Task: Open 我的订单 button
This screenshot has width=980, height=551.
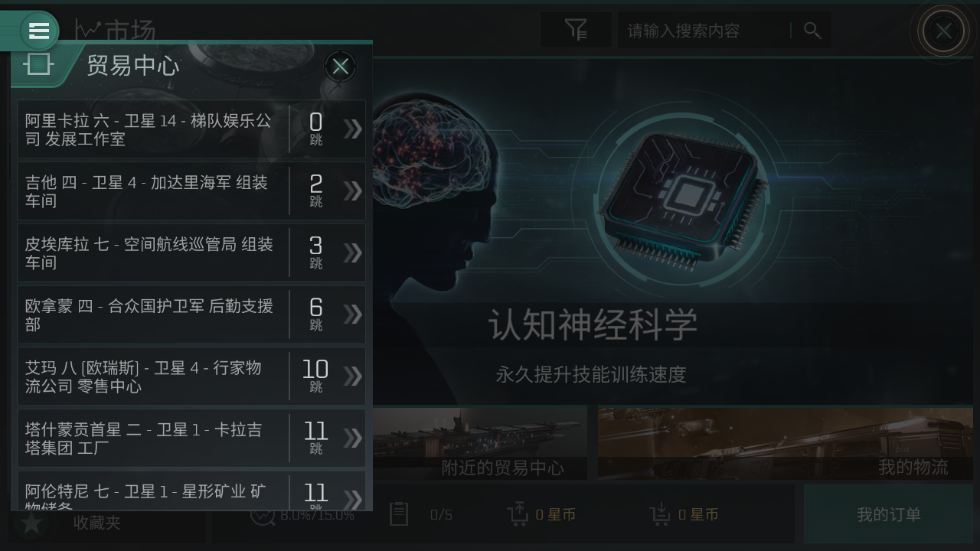Action: point(888,514)
